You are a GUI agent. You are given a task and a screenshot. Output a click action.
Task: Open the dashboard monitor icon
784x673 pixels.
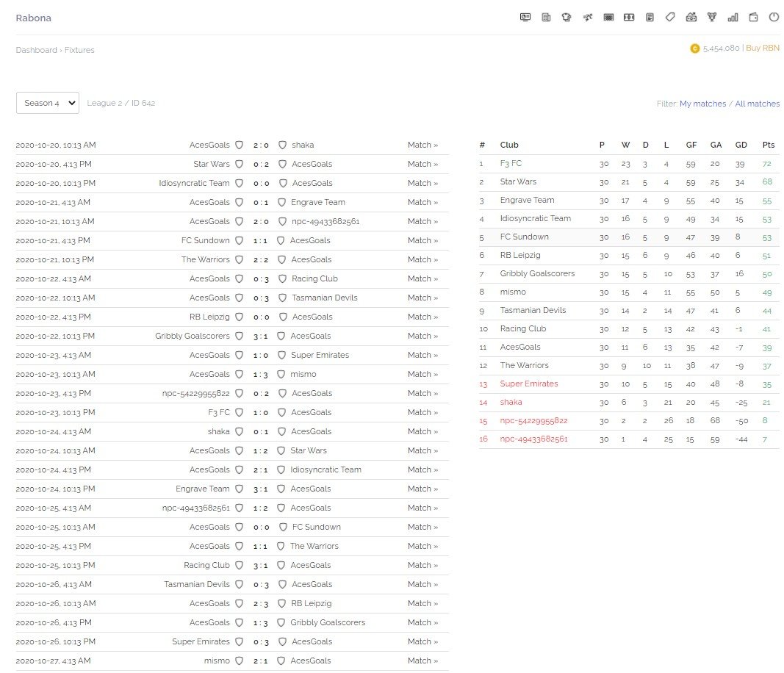pos(525,18)
